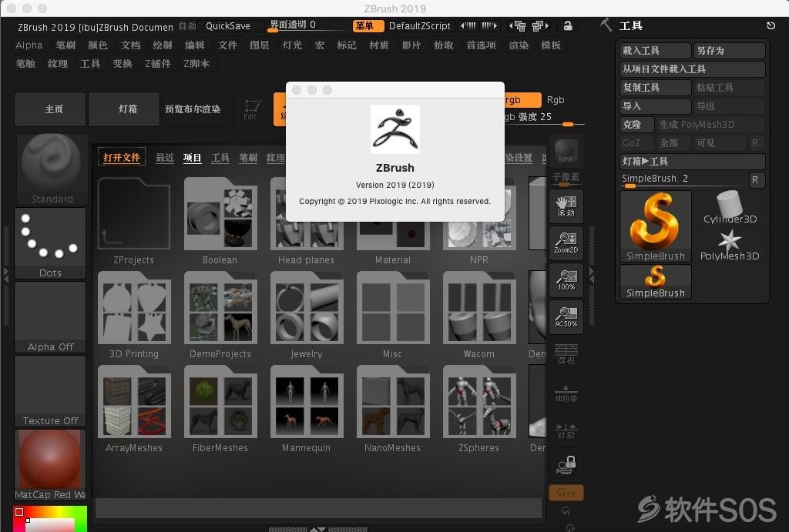Toggle the floor grid (地网格) icon
Screen dimensions: 789x532
click(566, 393)
